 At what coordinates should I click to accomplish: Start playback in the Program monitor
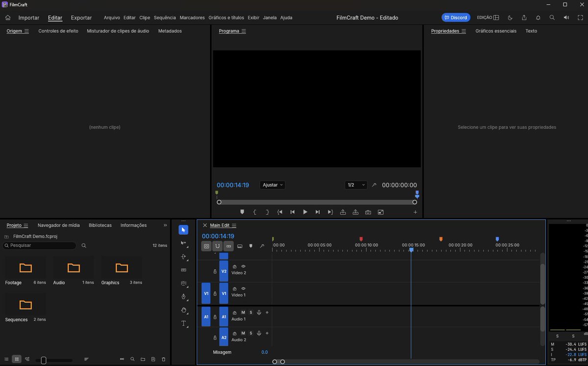coord(305,212)
